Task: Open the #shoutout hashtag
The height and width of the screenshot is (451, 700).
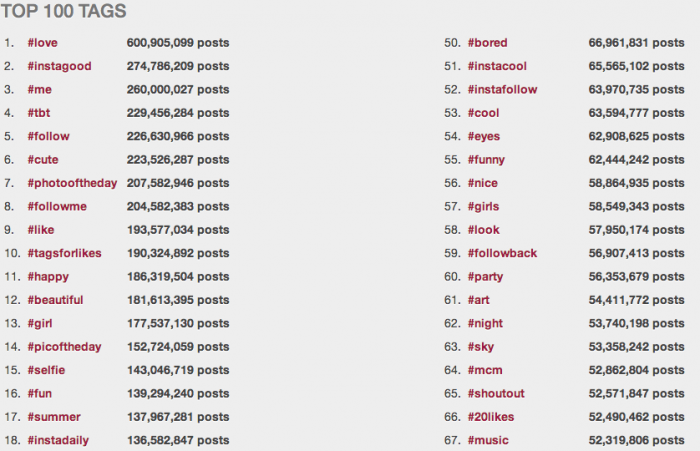Action: click(495, 393)
